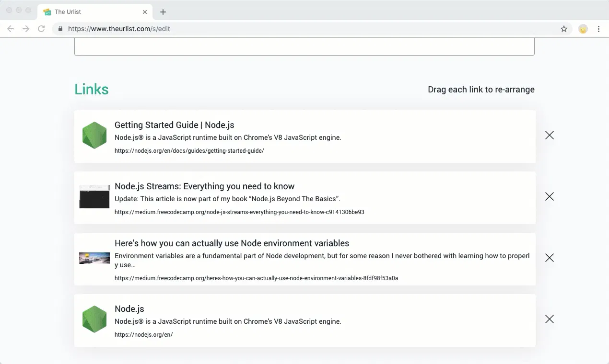Close The Urlist tab
Screen dimensions: 609x364
pos(145,12)
